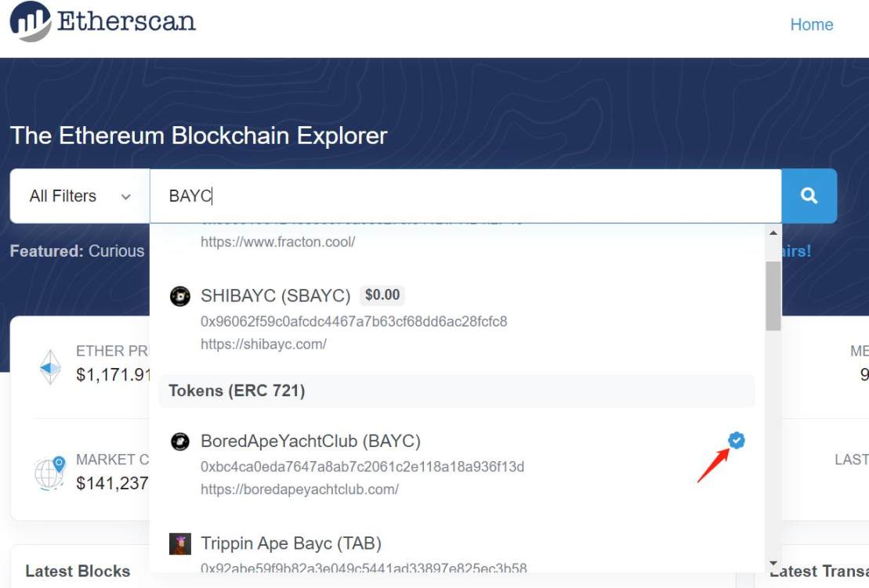Click the Trippin Ape Bayc thumbnail
This screenshot has height=588, width=869.
tap(180, 543)
